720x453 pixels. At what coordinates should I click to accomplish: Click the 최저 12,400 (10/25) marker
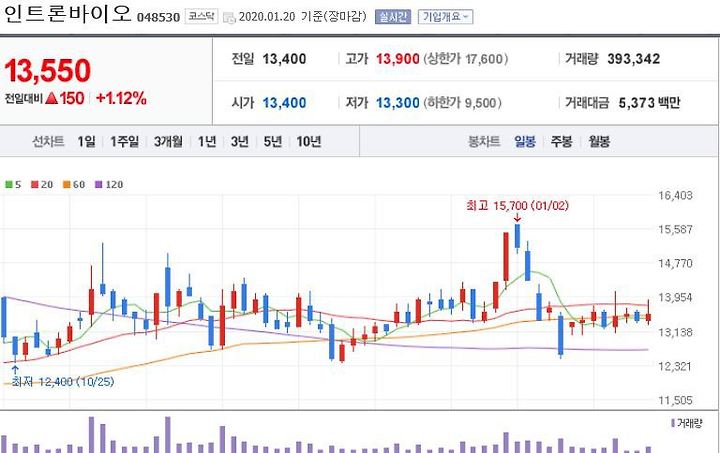pos(62,381)
